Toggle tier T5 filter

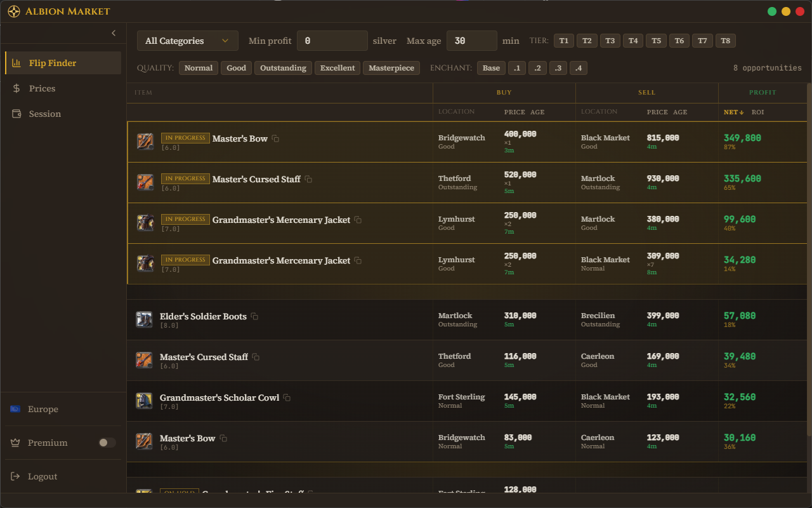tap(657, 41)
